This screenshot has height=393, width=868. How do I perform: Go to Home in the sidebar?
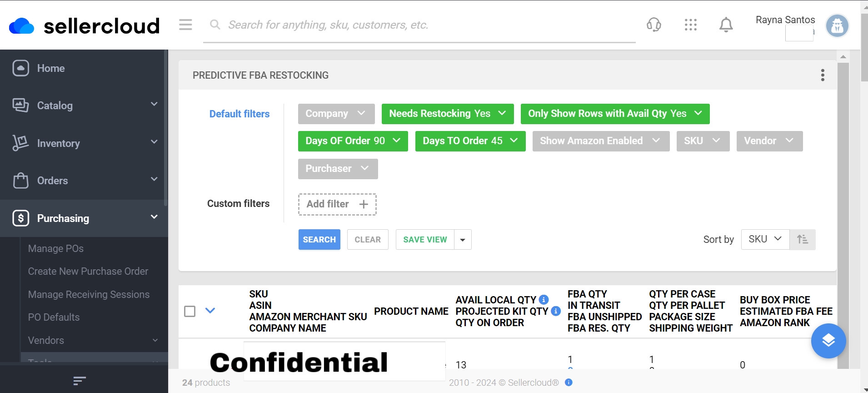tap(51, 68)
